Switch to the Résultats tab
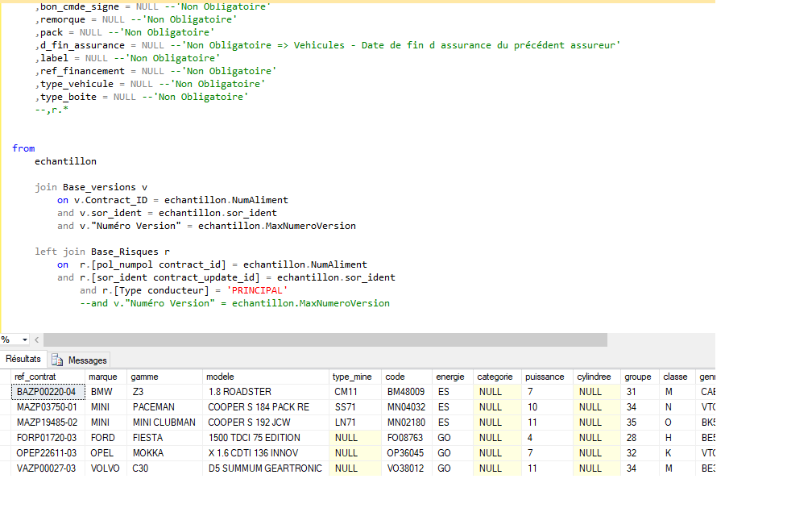The height and width of the screenshot is (508, 812). [x=23, y=359]
